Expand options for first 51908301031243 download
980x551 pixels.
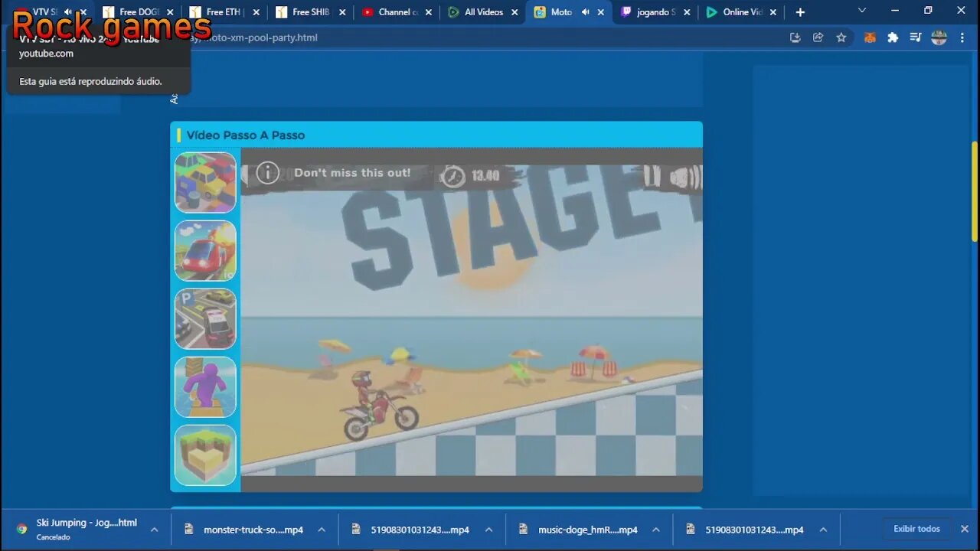pos(488,530)
